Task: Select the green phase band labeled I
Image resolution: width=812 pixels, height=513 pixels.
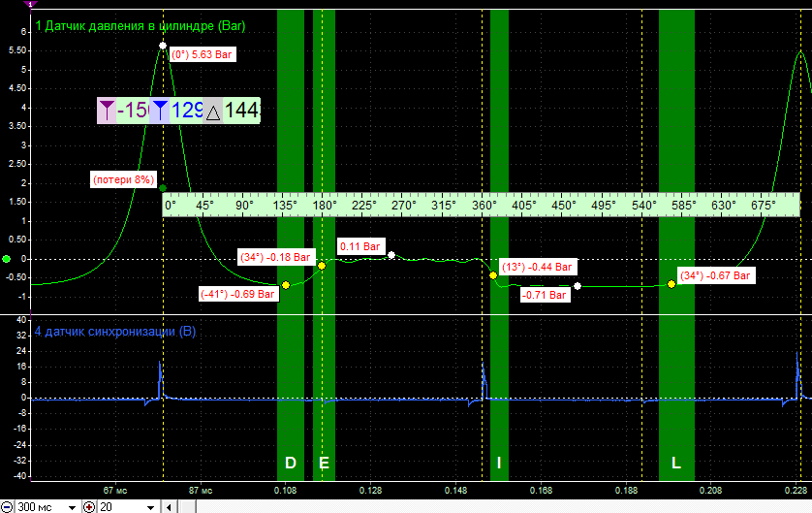Action: click(499, 244)
